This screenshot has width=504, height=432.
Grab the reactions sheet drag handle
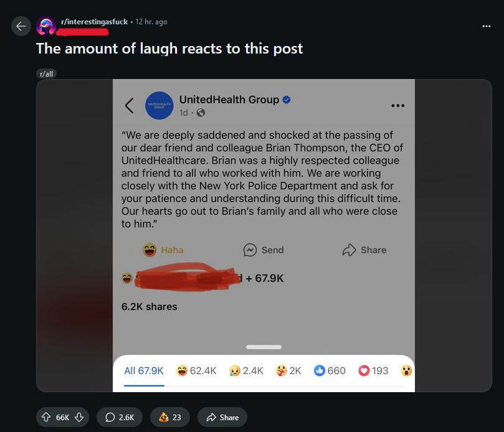[264, 347]
